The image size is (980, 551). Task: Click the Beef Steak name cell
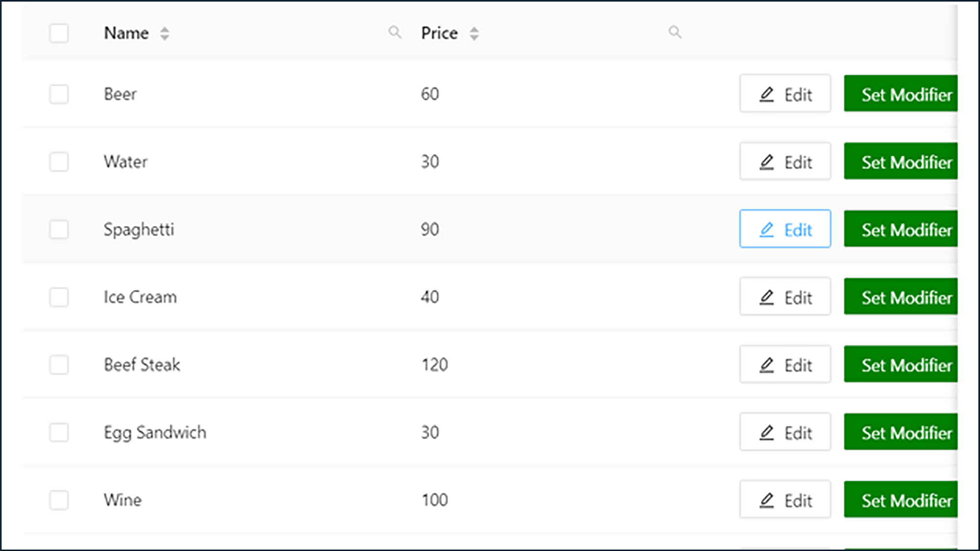point(142,365)
